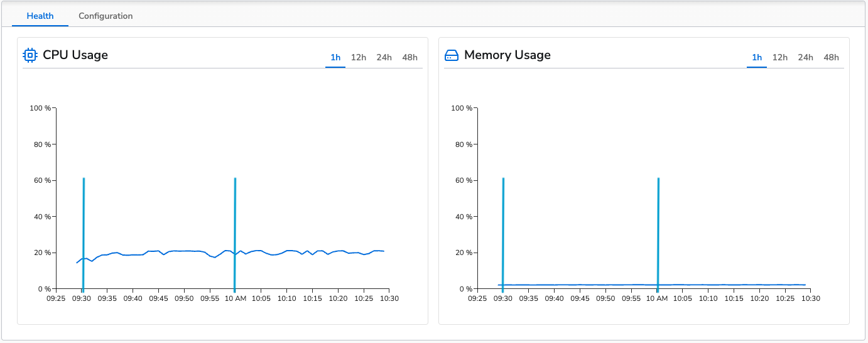Click the Memory Usage drive icon

point(452,55)
